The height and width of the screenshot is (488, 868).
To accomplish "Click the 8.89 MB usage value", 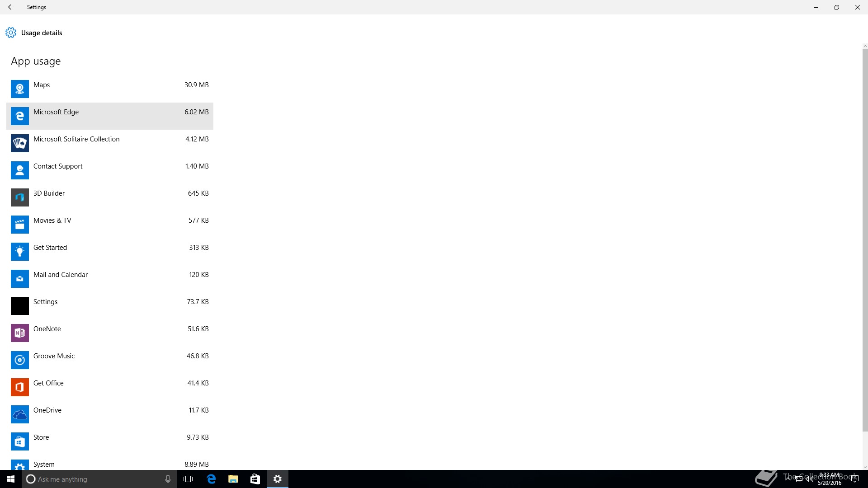I will pyautogui.click(x=197, y=465).
